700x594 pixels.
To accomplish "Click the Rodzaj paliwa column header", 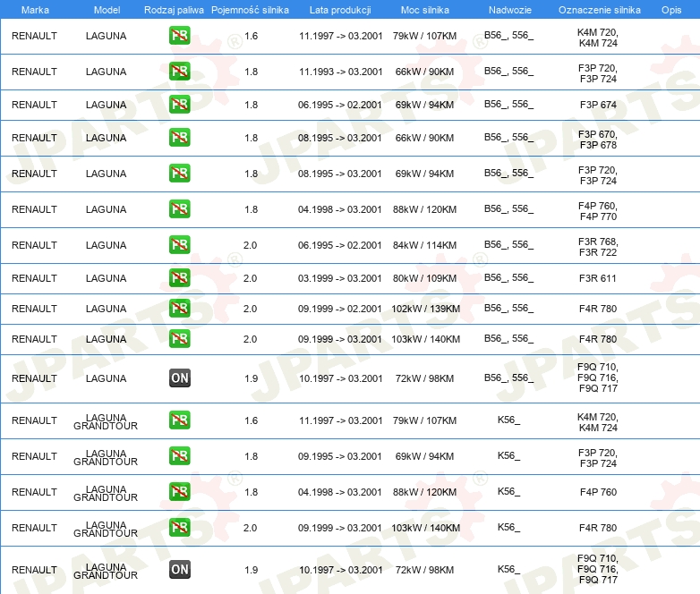I will [x=174, y=10].
